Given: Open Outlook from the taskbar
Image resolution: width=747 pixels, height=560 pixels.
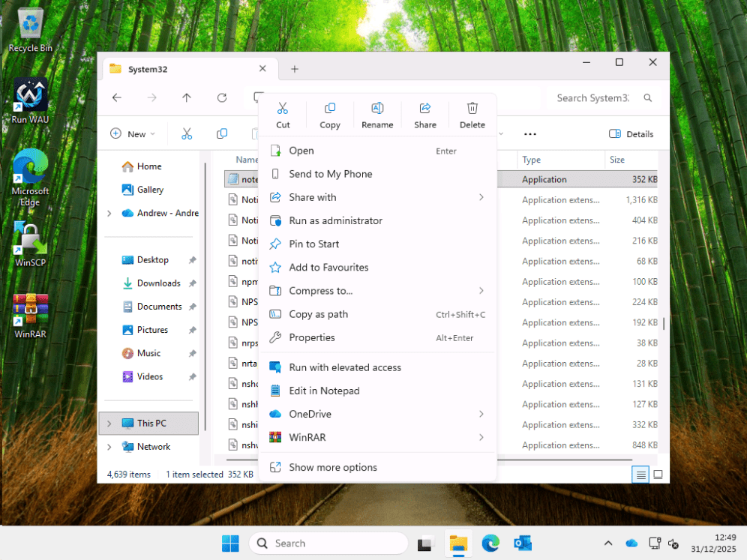Looking at the screenshot, I should coord(522,543).
